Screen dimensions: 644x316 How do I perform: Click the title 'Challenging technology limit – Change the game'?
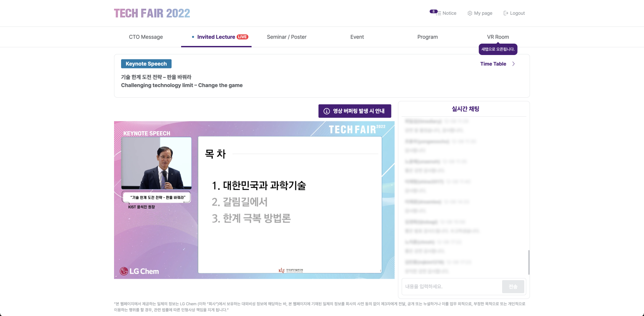click(182, 85)
